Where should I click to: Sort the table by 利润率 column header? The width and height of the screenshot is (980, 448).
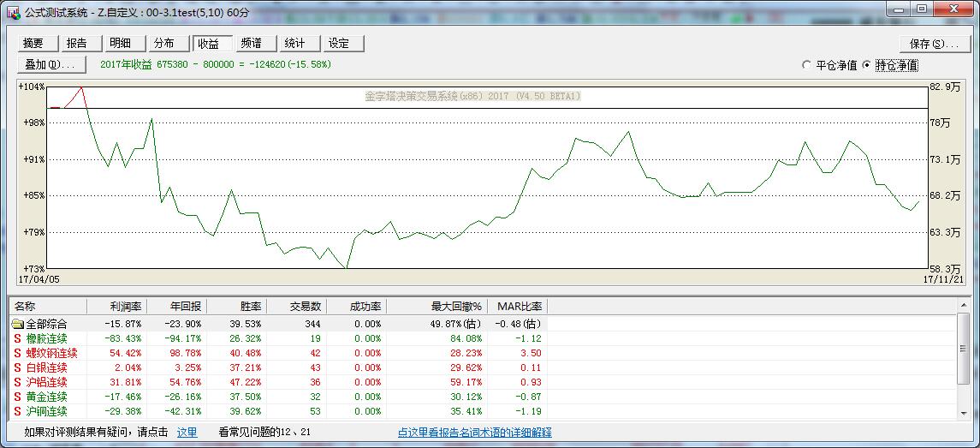pyautogui.click(x=117, y=306)
